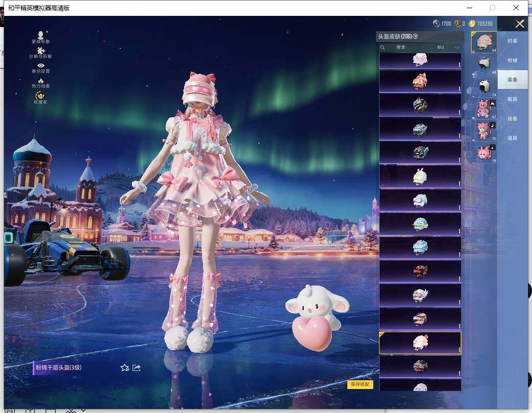Open the 收藏家 collector badge
Viewport: 532px width, 413px height.
(40, 98)
